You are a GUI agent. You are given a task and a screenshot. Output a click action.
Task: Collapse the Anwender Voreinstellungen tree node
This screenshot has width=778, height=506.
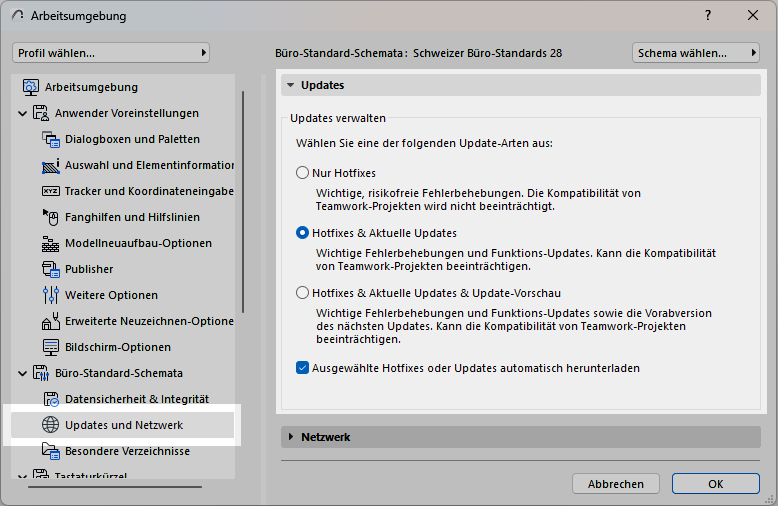point(23,113)
